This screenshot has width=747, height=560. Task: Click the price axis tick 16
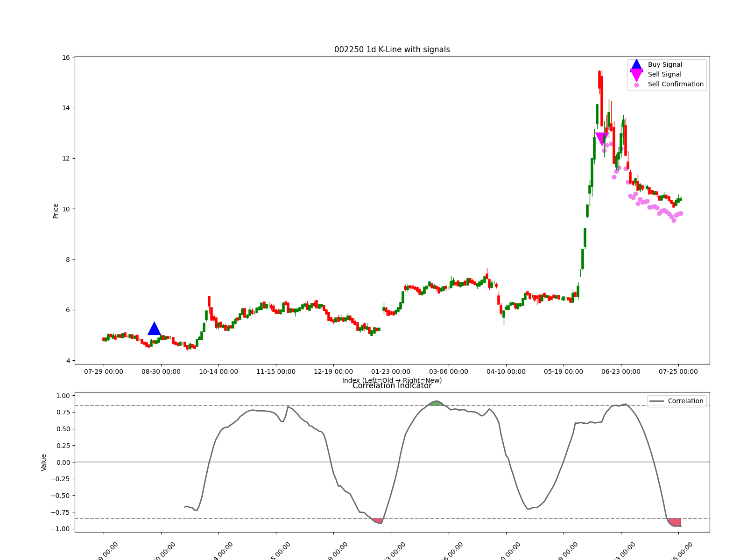[x=66, y=57]
